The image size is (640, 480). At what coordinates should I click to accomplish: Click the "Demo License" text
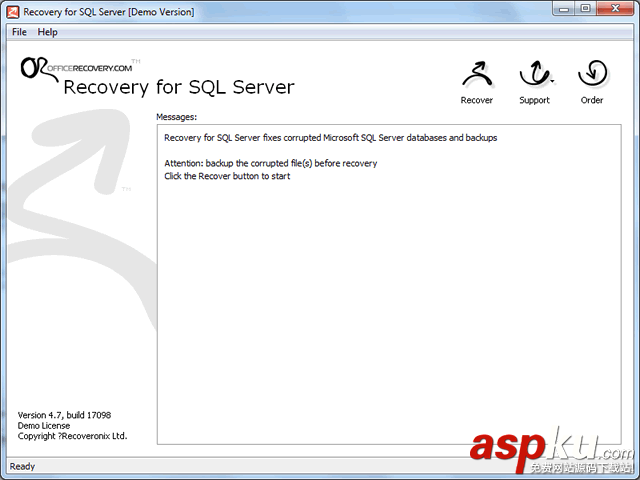44,426
